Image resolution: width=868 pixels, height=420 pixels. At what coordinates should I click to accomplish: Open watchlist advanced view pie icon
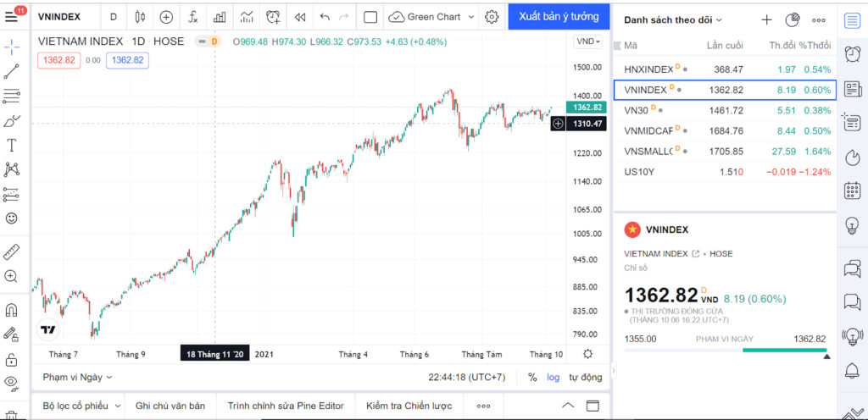point(793,19)
